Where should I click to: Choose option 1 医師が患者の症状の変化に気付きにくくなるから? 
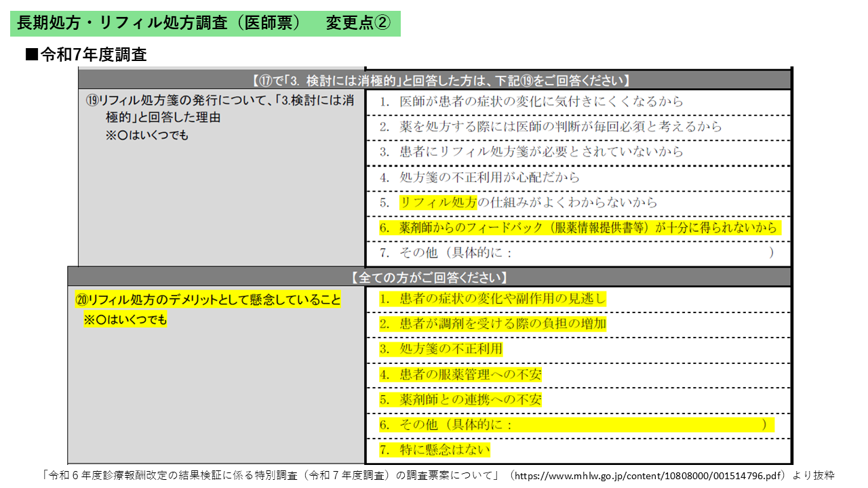pyautogui.click(x=531, y=102)
